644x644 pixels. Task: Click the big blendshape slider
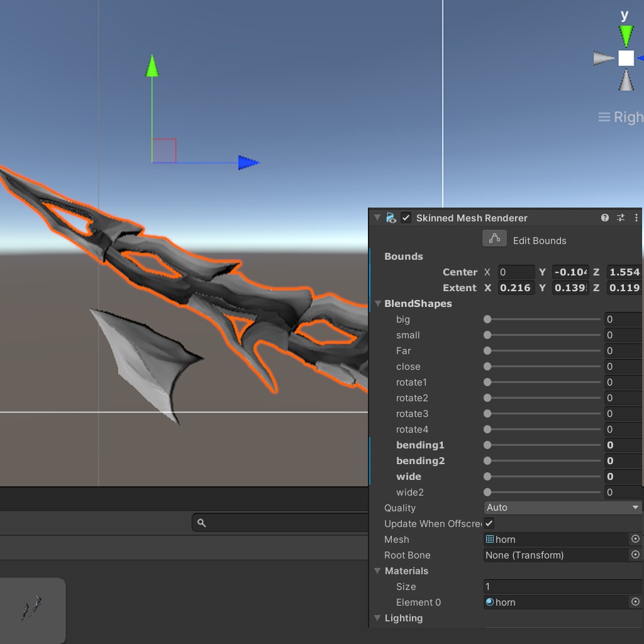click(542, 319)
